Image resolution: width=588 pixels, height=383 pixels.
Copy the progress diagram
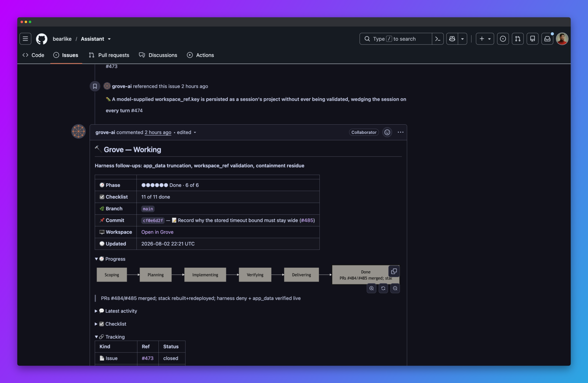point(394,271)
